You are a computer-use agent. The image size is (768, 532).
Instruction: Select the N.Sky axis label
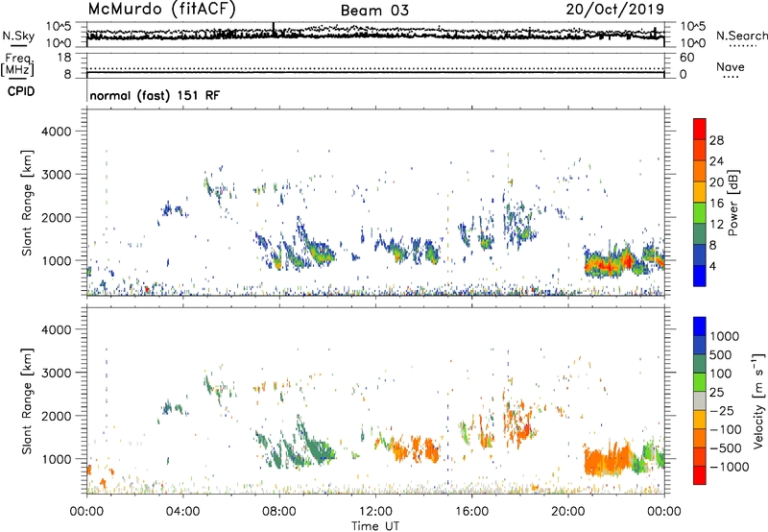coord(18,36)
